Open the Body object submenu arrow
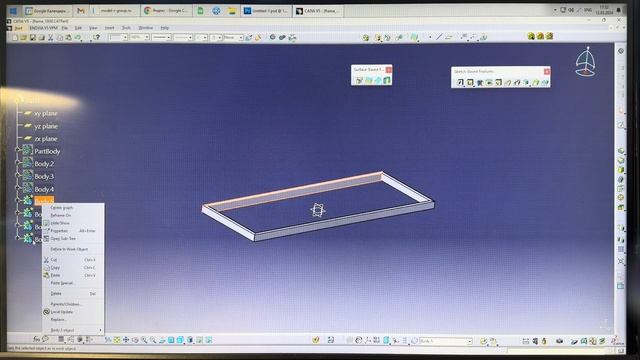The width and height of the screenshot is (640, 360). point(100,330)
